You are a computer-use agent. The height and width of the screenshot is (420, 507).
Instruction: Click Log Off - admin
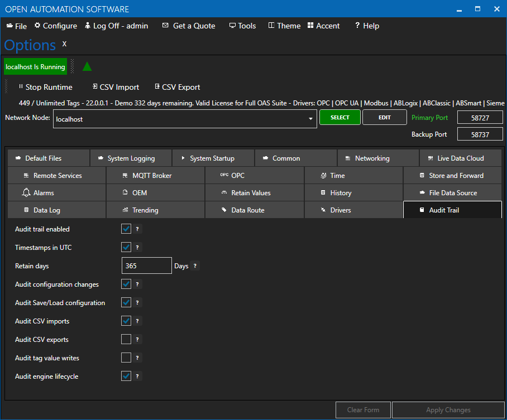(x=116, y=26)
